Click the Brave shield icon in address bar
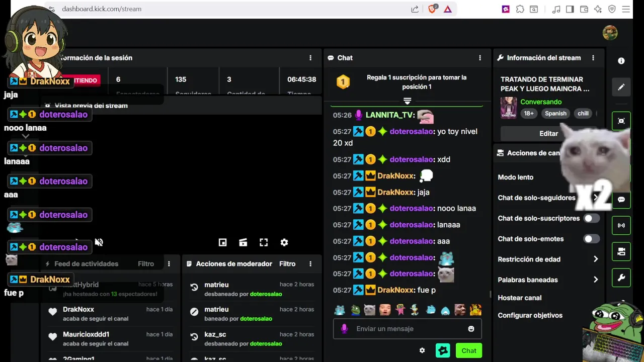Screen dimensions: 644x362 432,9
